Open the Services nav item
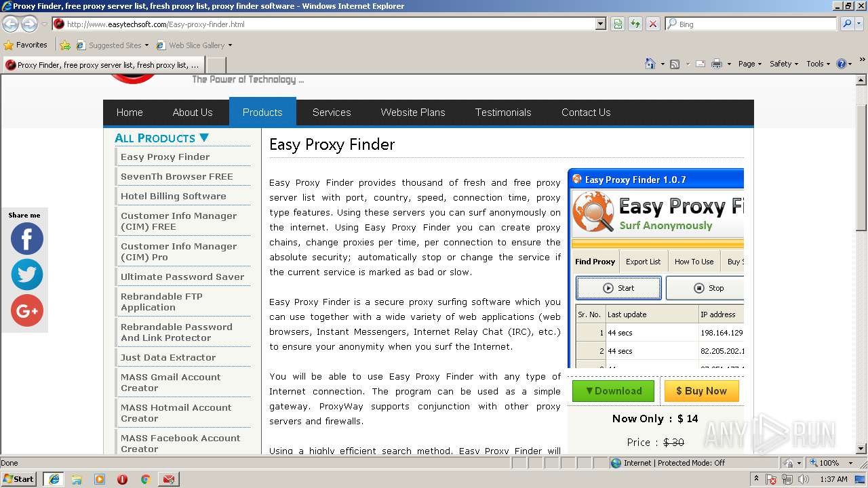 332,113
